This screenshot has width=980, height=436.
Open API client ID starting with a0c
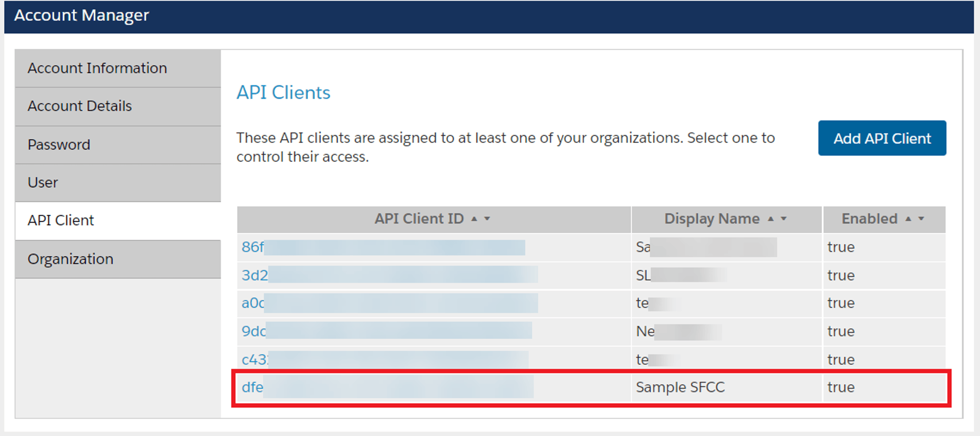pyautogui.click(x=390, y=303)
